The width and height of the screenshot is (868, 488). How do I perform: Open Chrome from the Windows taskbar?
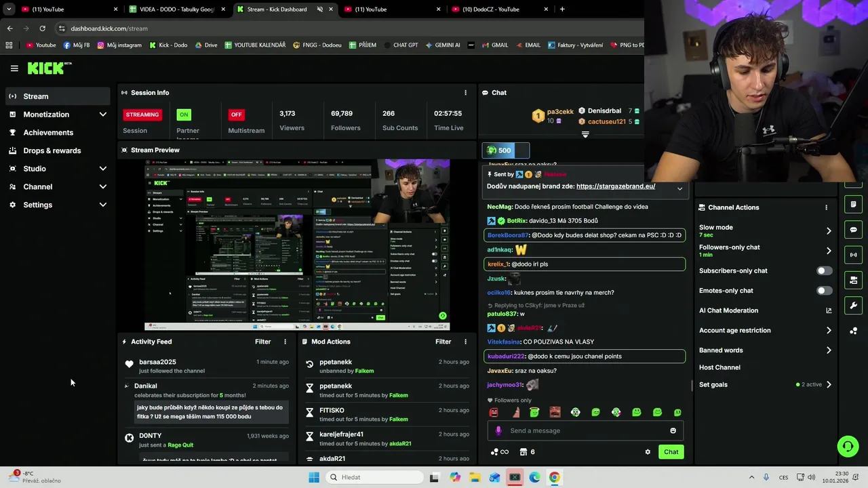pyautogui.click(x=555, y=477)
